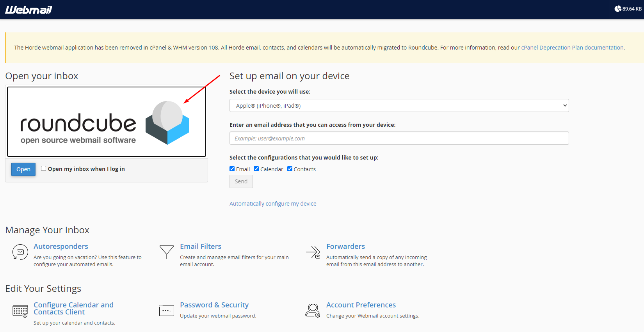Click the disk usage pie icon
Image resolution: width=644 pixels, height=332 pixels.
[618, 9]
